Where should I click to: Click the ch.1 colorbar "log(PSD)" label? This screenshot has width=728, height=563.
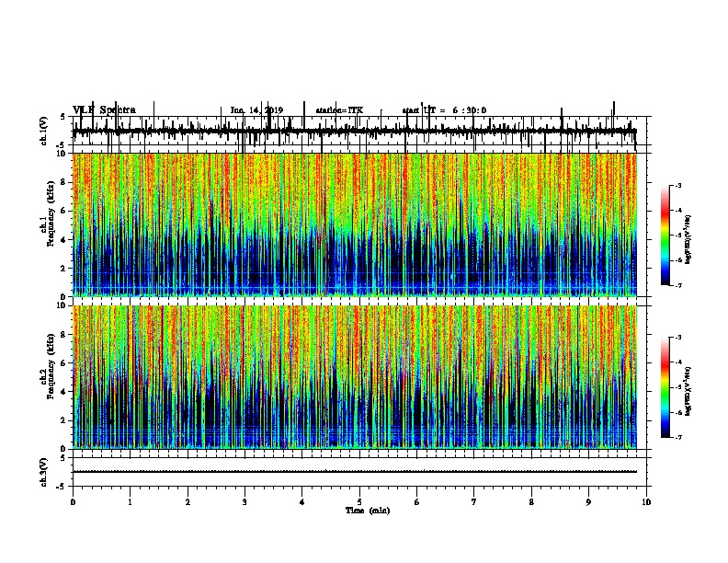(x=688, y=240)
